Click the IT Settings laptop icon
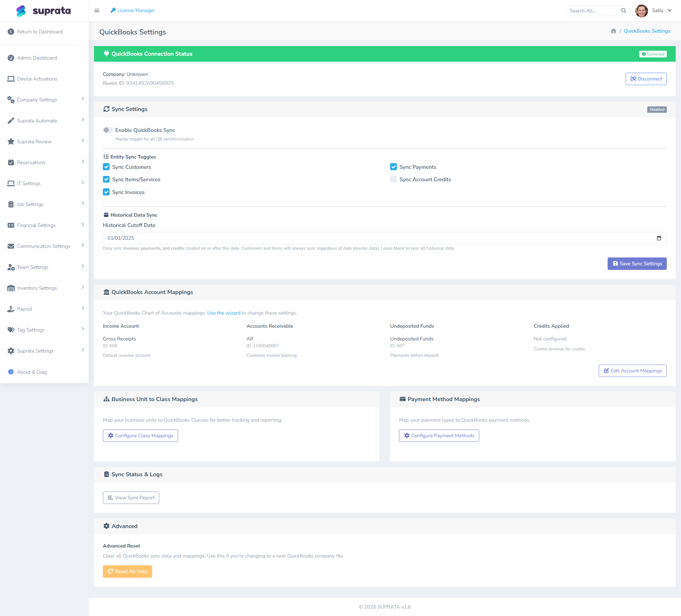This screenshot has height=616, width=681. 11,183
